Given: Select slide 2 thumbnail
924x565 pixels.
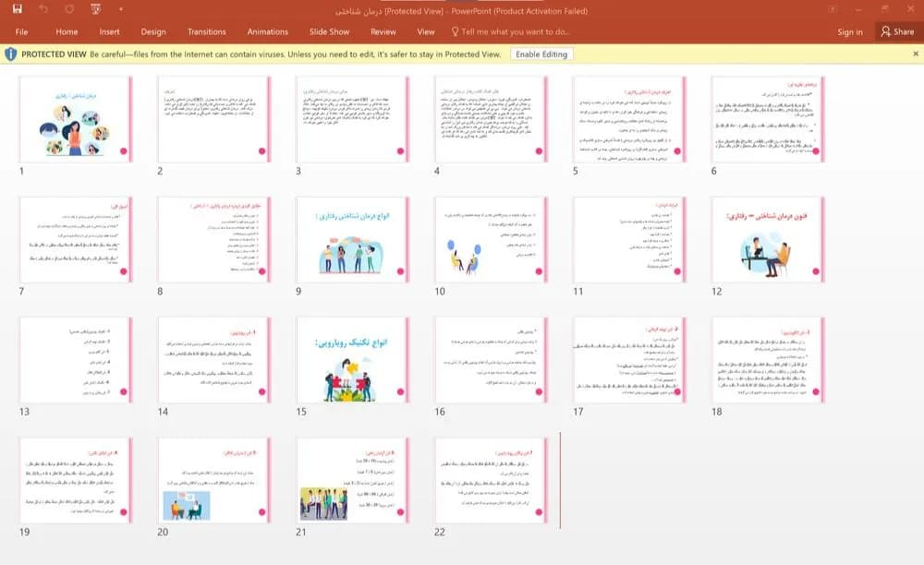Looking at the screenshot, I should 214,119.
